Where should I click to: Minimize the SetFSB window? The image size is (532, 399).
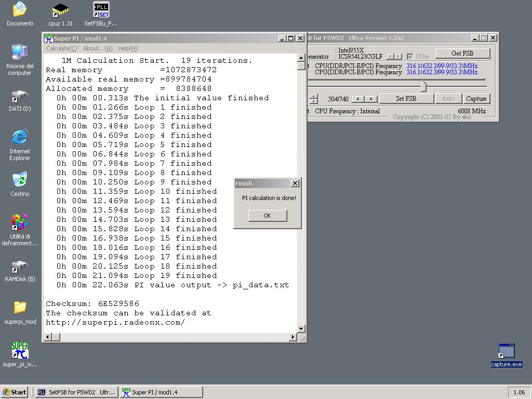475,38
